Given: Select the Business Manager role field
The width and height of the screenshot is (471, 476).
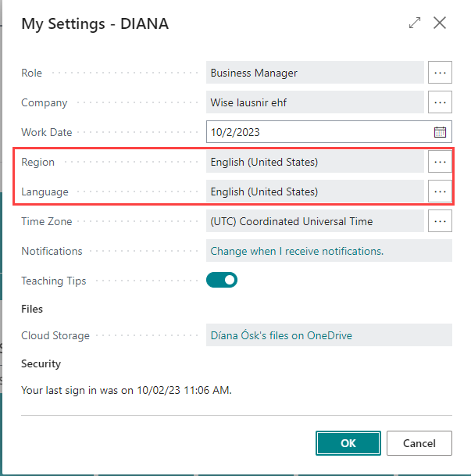Looking at the screenshot, I should (315, 73).
